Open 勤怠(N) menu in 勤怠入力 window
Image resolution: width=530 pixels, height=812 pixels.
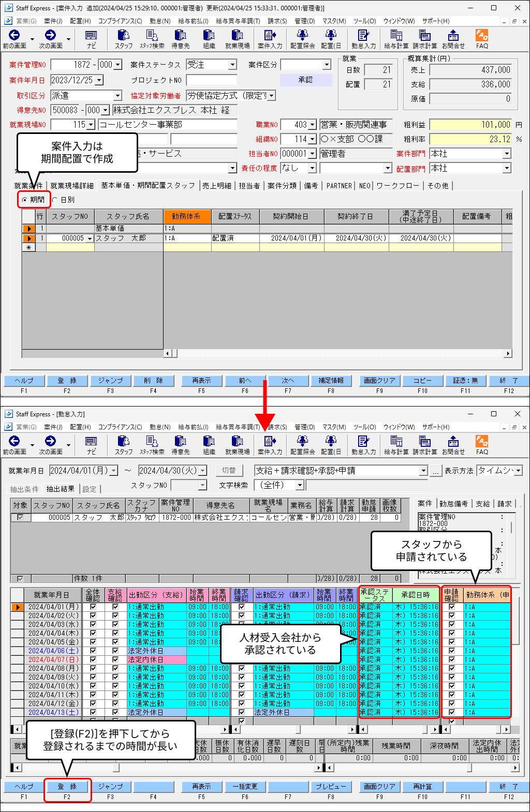[x=160, y=427]
